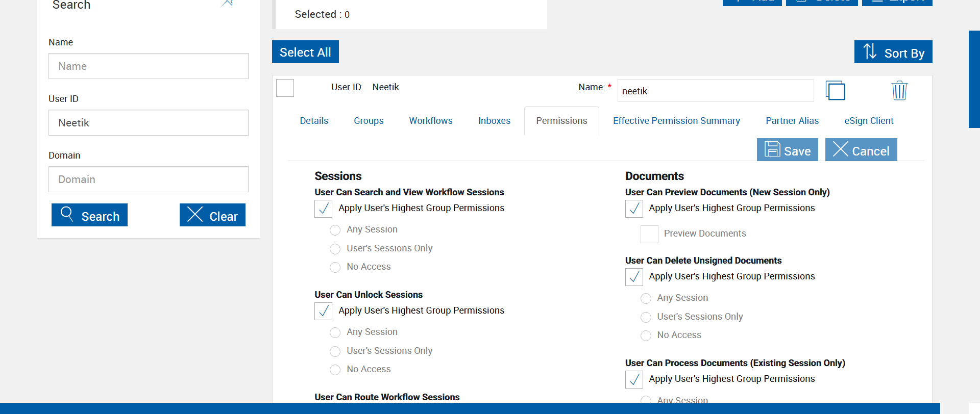Click the User ID field containing Neetik
Viewport: 980px width, 414px height.
149,123
